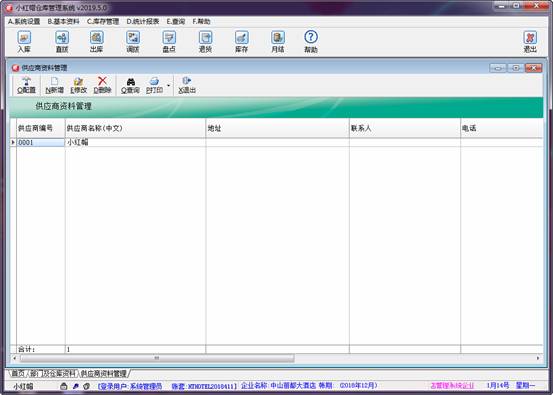Select the 调拨 transfer toolbar icon
Screen dimensions: 553x395
click(x=133, y=42)
